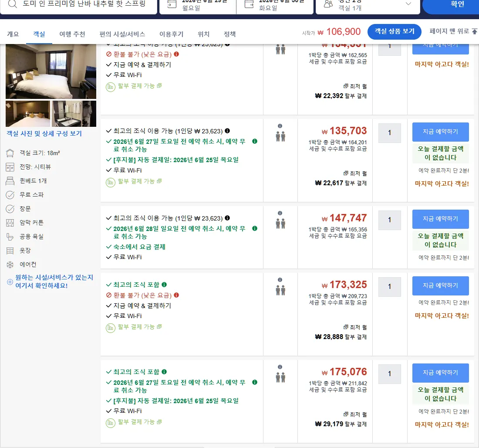This screenshot has height=448, width=479.
Task: Open the room quantity selector for the ₩135,703 rate
Action: 389,133
